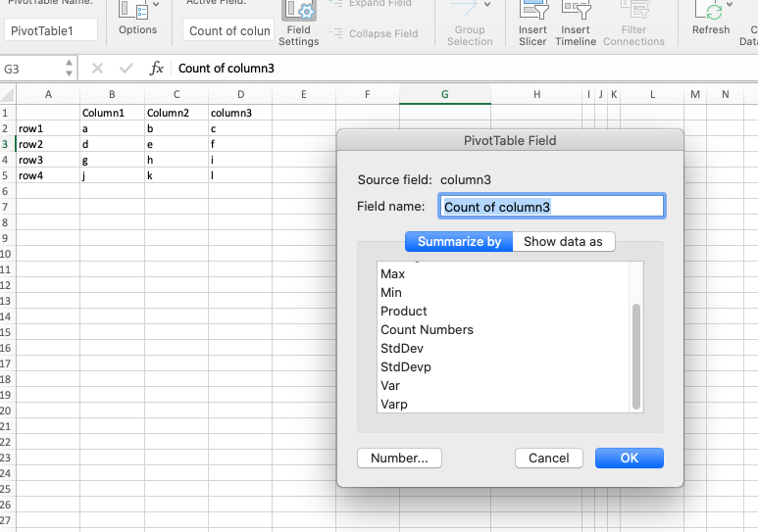Click the Active Field input box
The image size is (758, 532).
[x=228, y=30]
